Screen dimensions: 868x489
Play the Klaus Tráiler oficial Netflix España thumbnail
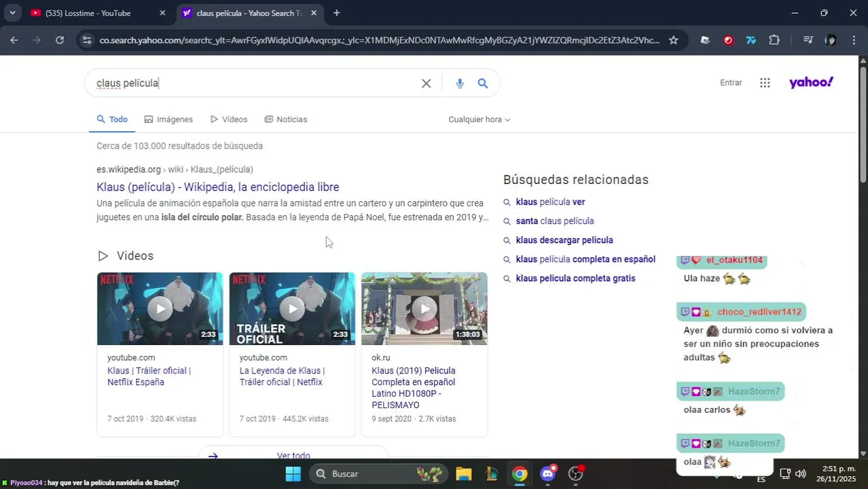160,308
